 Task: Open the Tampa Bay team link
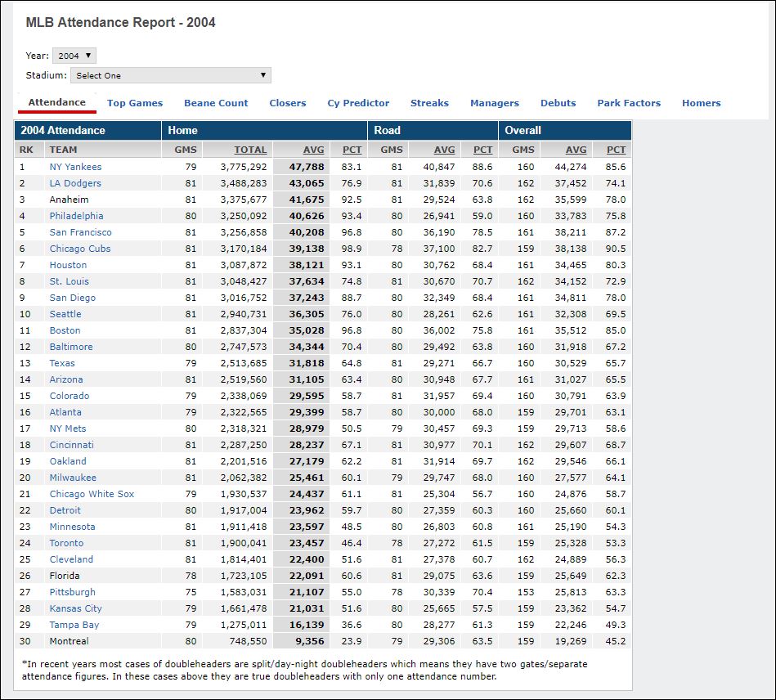(x=74, y=625)
